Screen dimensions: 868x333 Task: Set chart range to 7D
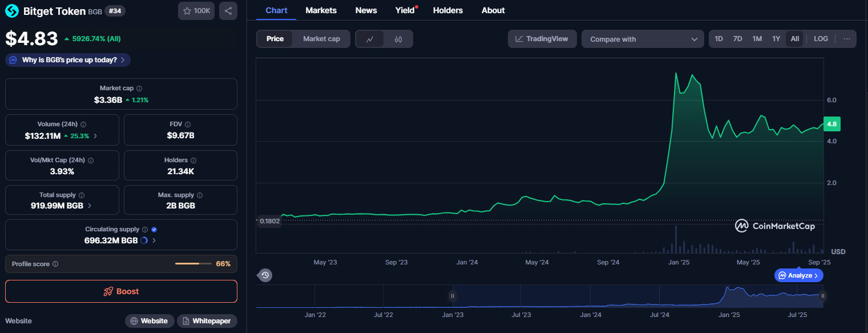tap(737, 39)
